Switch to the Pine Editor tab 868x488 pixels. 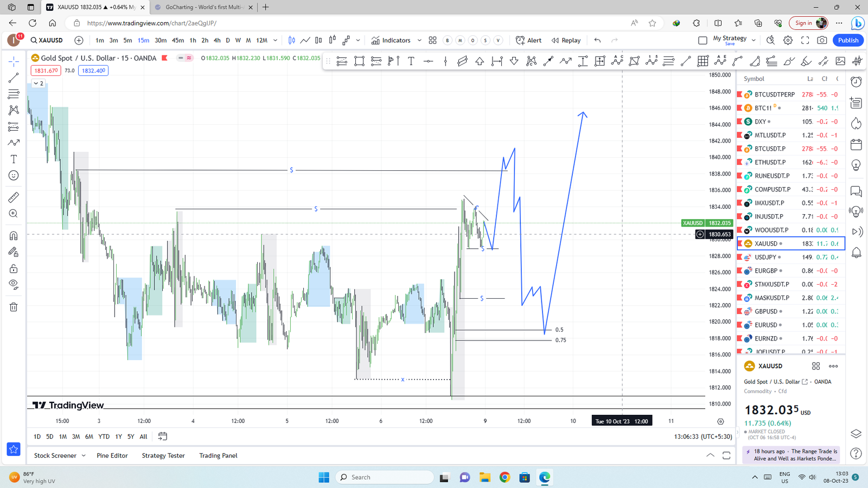click(112, 455)
